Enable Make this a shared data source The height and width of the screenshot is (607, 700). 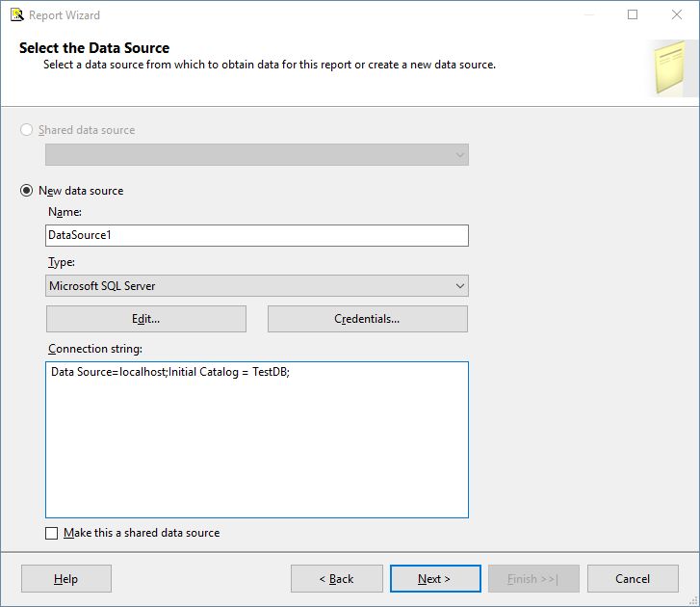[x=52, y=533]
